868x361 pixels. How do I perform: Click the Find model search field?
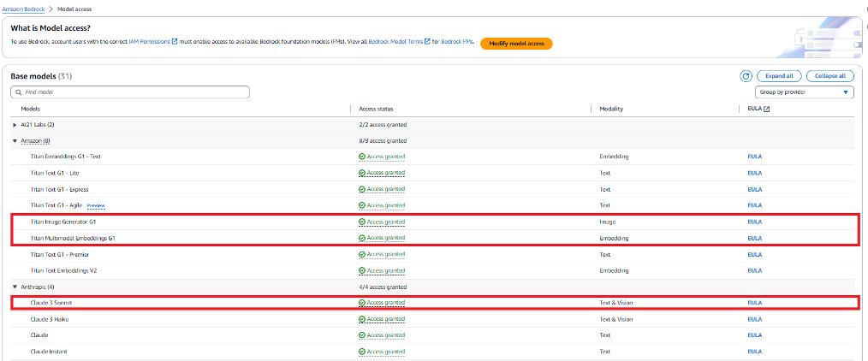[x=130, y=92]
